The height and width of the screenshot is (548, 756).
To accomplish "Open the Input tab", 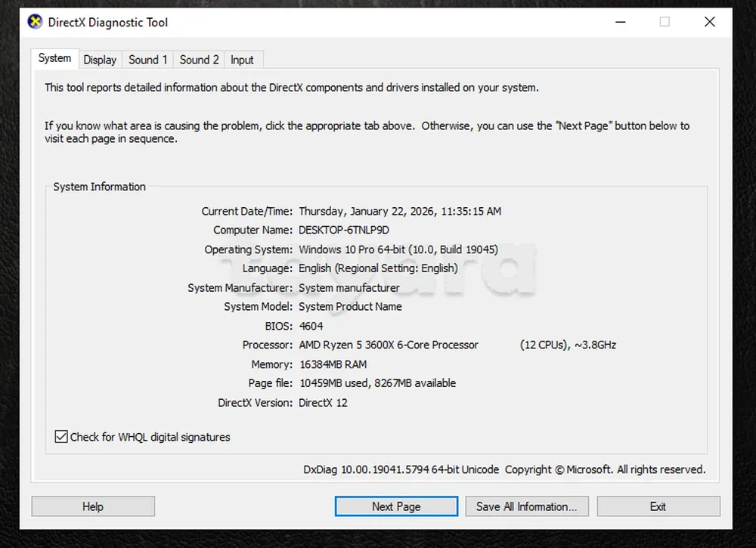I will (242, 60).
